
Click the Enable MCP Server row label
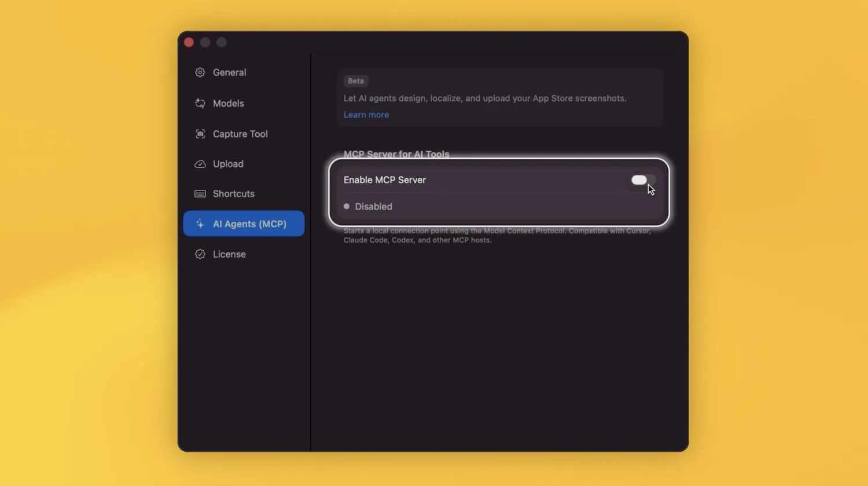coord(385,180)
